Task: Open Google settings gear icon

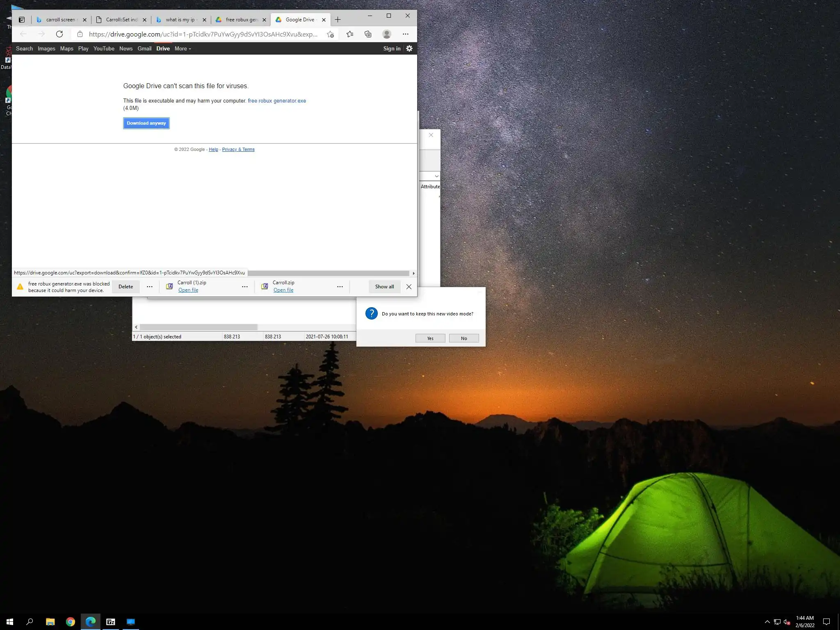Action: tap(409, 48)
